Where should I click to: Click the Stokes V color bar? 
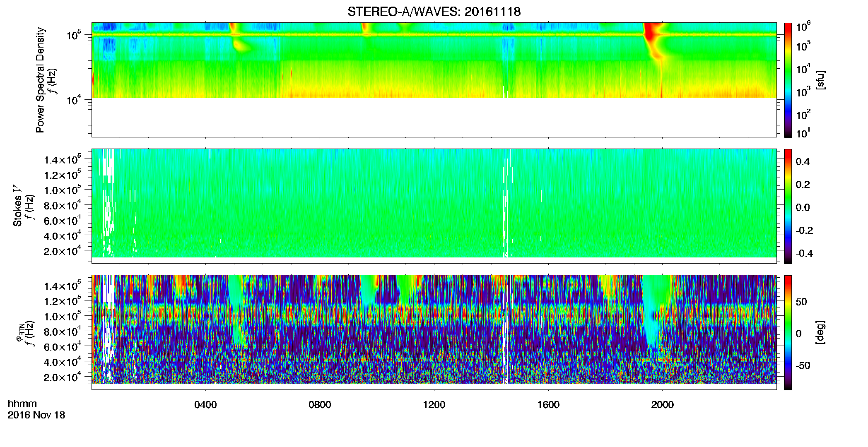click(788, 206)
